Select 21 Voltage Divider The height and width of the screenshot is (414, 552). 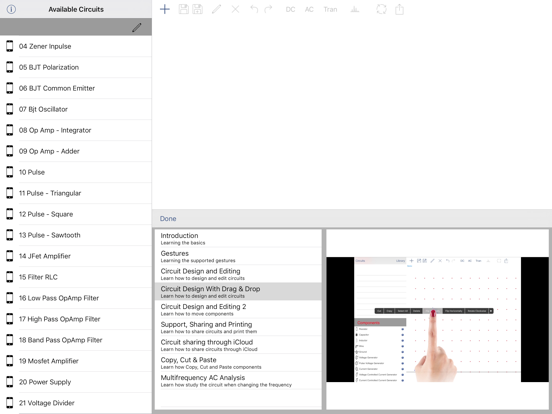point(76,403)
